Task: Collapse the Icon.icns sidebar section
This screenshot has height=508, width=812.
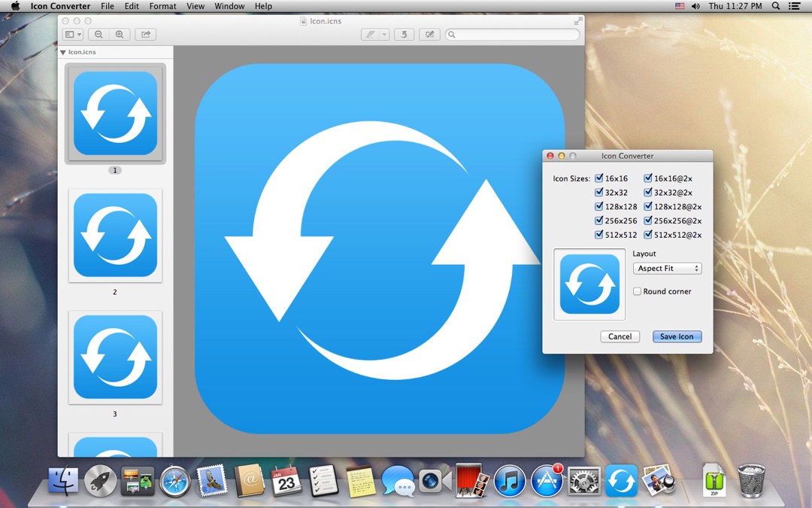Action: (62, 52)
